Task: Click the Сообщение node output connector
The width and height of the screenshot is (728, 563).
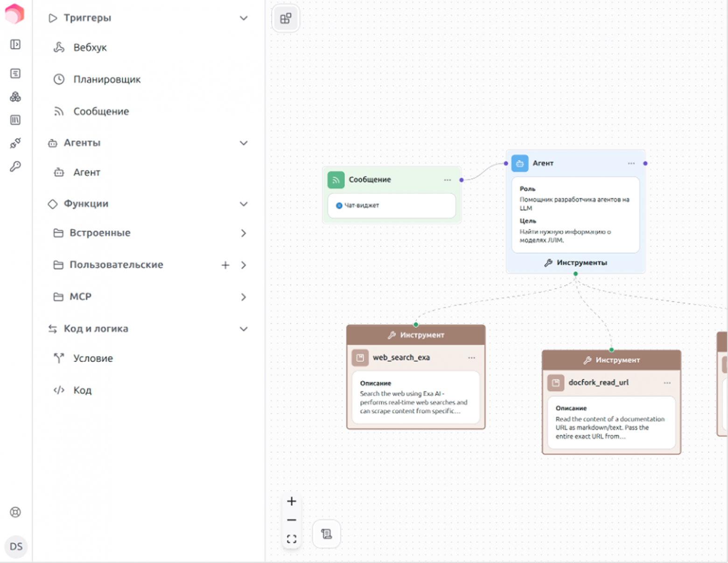Action: pyautogui.click(x=462, y=180)
